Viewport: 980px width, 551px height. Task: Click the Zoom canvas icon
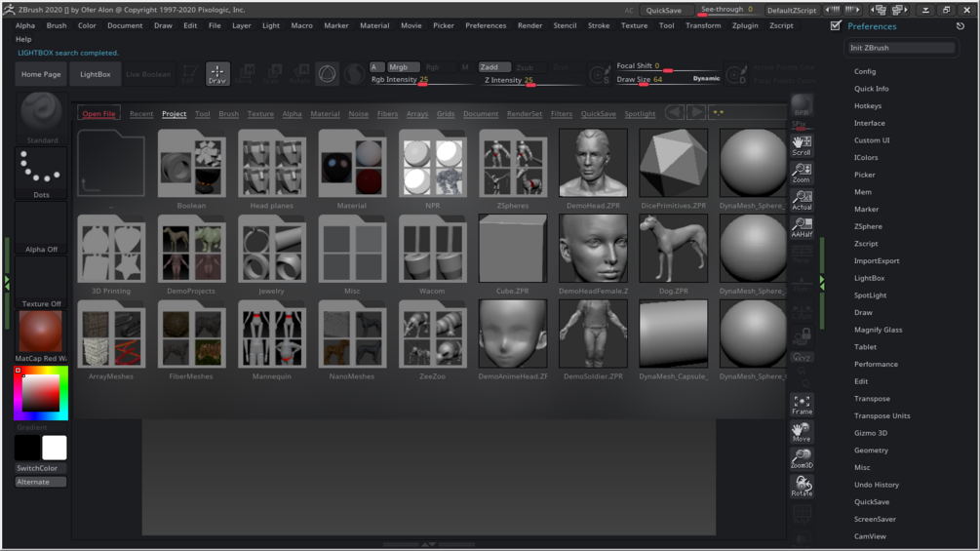coord(802,173)
